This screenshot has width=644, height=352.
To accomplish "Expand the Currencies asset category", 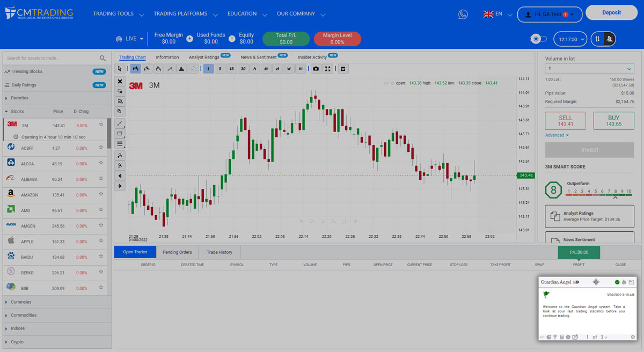I will click(x=56, y=302).
